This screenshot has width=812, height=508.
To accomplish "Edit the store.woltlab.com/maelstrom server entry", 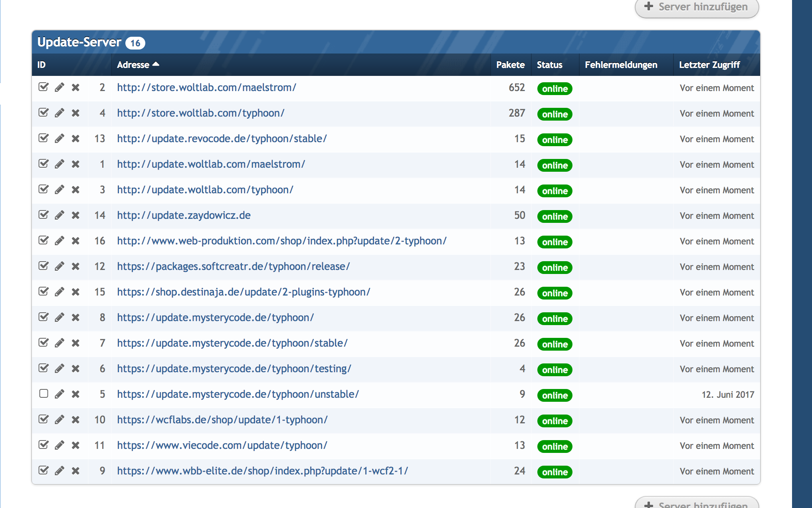I will tap(59, 87).
